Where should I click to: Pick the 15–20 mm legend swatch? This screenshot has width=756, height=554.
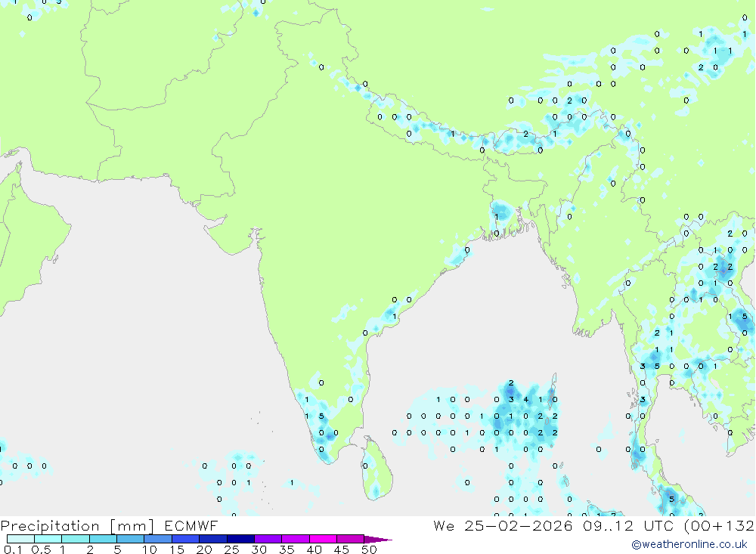186,539
